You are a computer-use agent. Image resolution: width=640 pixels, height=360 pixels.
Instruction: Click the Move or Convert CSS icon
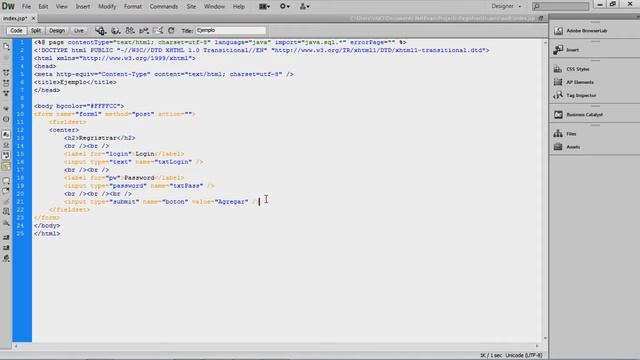pyautogui.click(x=6, y=223)
